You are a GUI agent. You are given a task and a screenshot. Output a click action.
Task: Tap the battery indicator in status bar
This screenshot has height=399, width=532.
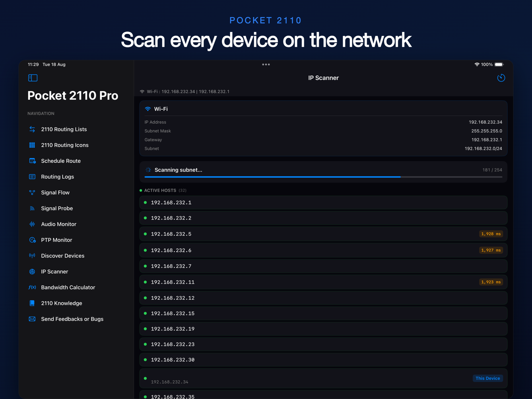point(499,65)
